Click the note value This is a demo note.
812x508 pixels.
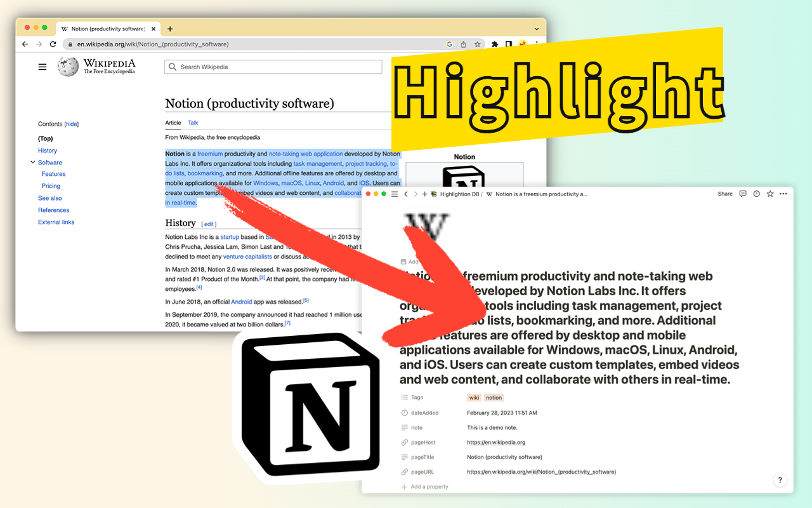[492, 427]
